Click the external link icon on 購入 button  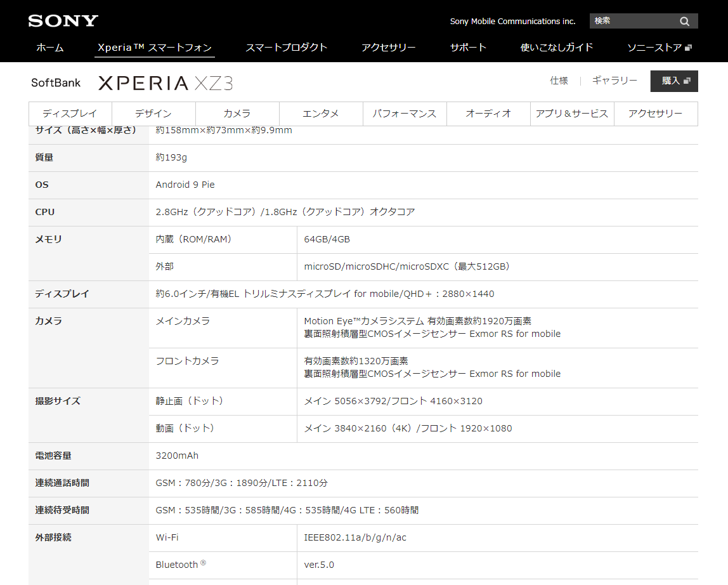(x=687, y=81)
